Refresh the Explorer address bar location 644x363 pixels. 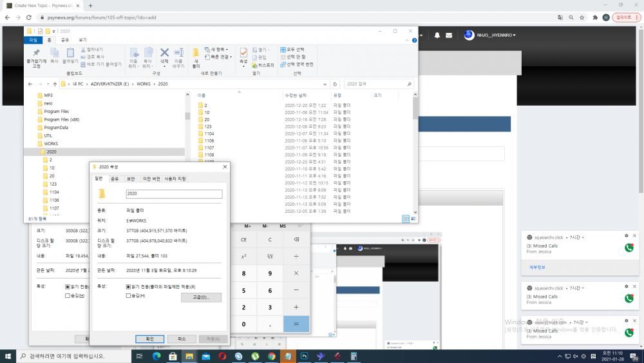(335, 84)
